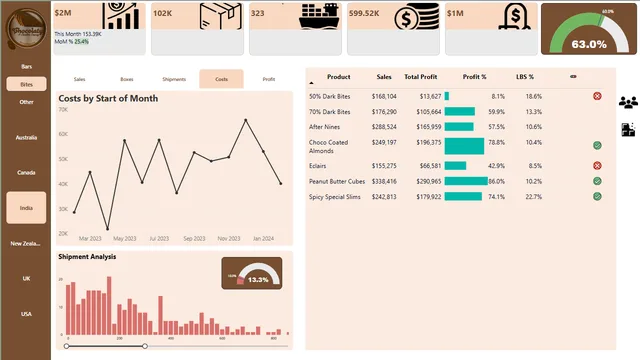Click the 102K boxes KPI value

click(x=162, y=13)
